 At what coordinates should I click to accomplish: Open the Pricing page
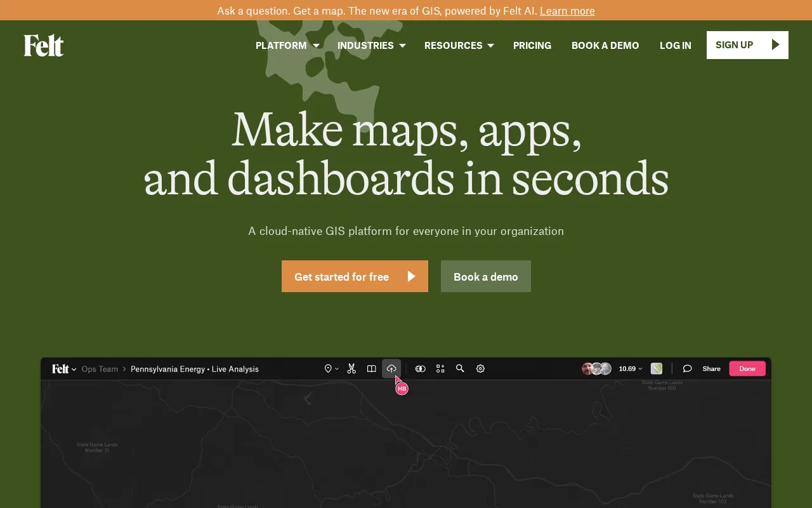click(x=532, y=46)
